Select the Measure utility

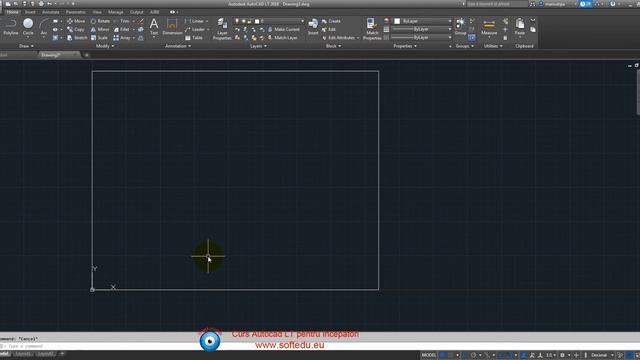(489, 27)
